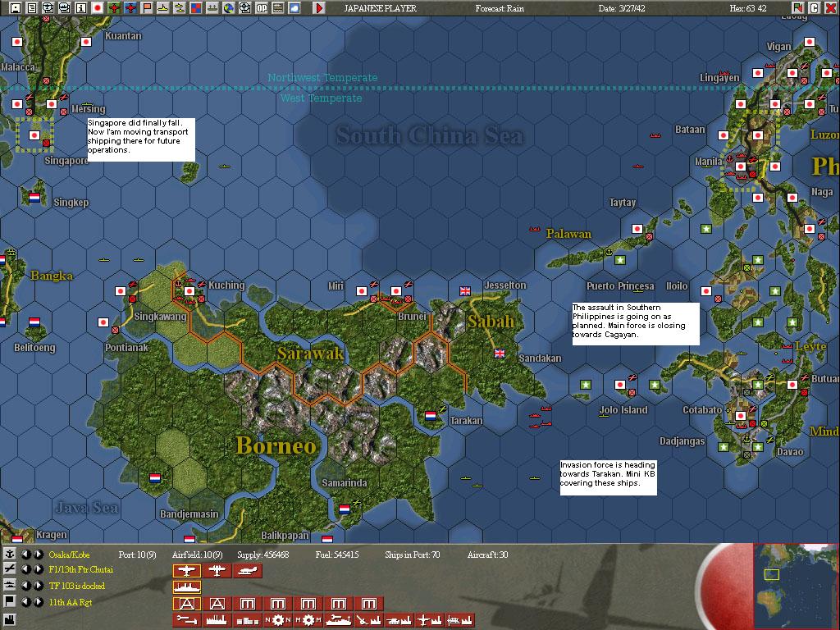This screenshot has width=840, height=630.
Task: Go to next air group after F1/13th
Action: (38, 570)
